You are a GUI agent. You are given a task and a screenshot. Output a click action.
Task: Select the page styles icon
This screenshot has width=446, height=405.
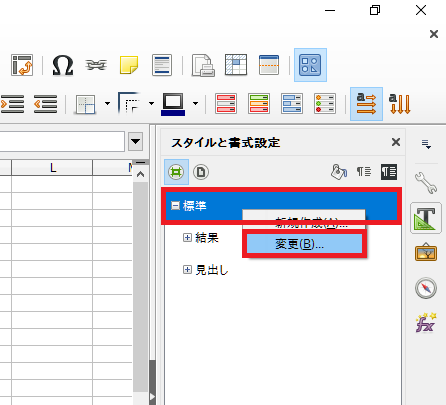click(x=201, y=172)
